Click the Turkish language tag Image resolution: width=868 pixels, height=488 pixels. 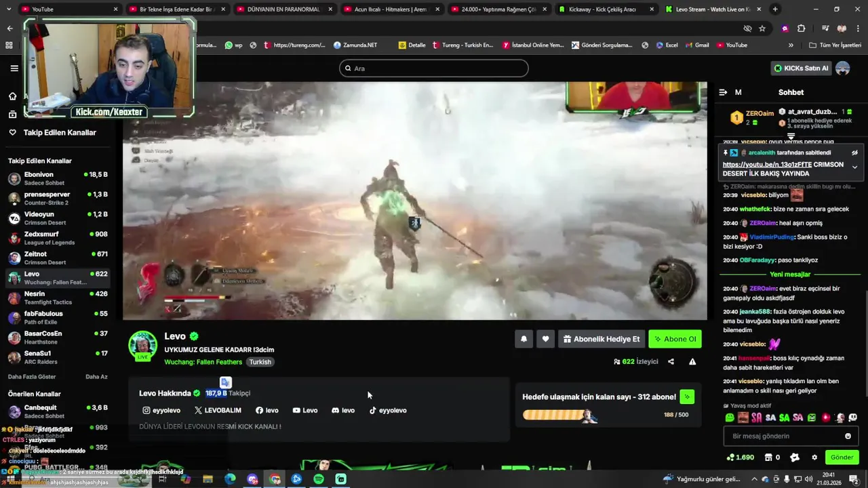pyautogui.click(x=260, y=362)
